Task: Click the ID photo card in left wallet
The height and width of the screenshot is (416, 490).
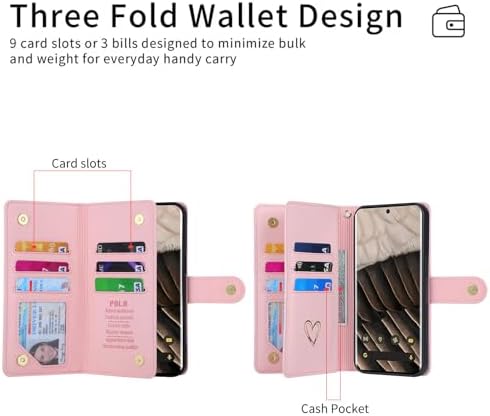Action: [x=42, y=333]
